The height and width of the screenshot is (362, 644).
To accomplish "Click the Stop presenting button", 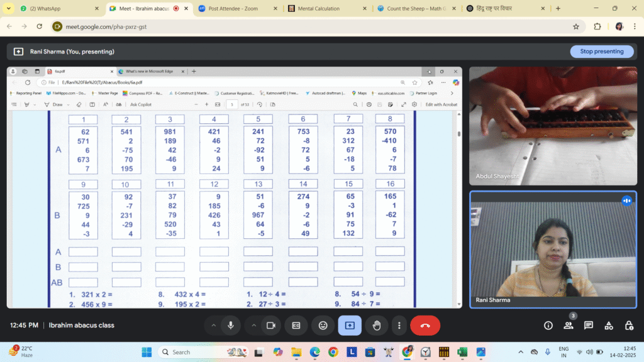I will point(601,52).
